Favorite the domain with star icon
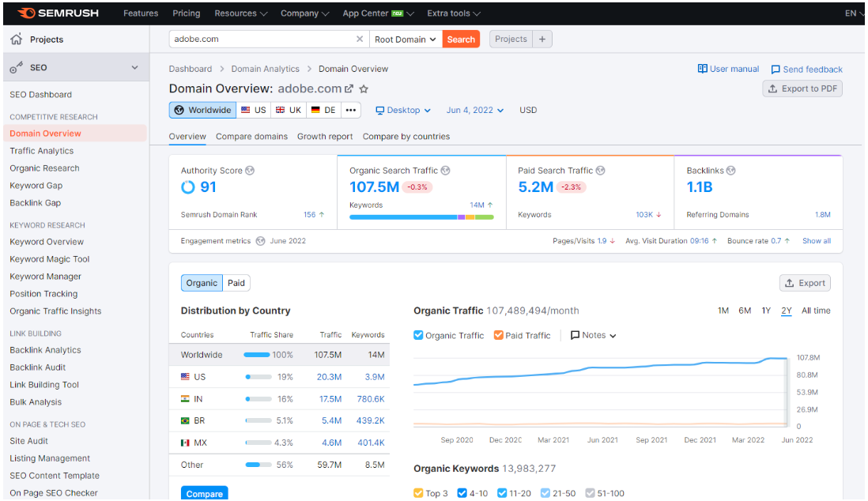 point(364,89)
